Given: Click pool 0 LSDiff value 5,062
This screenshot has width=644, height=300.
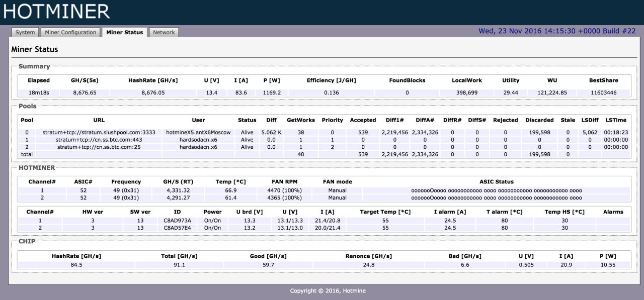Looking at the screenshot, I should (x=589, y=133).
